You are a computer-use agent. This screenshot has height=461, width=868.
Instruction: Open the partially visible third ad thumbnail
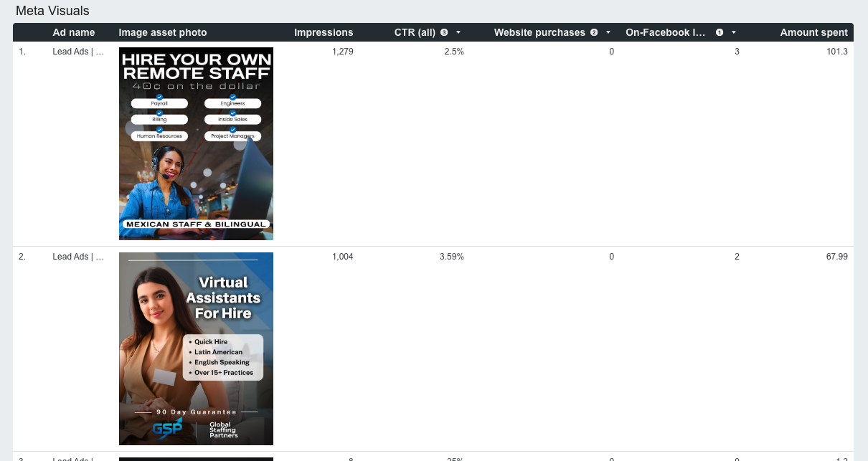tap(196, 459)
